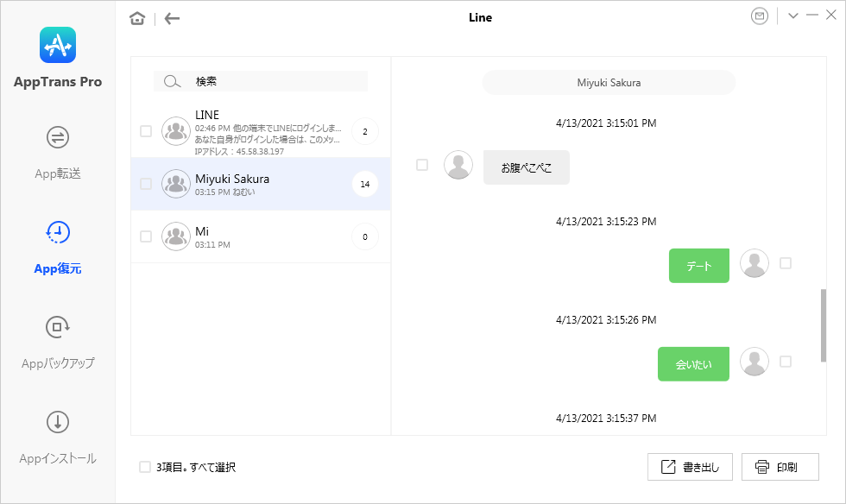Check the Mi conversation checkbox

[x=146, y=236]
